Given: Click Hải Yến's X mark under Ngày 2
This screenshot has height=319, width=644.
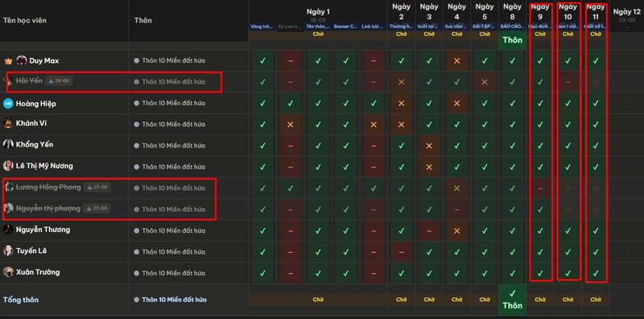Looking at the screenshot, I should [401, 82].
